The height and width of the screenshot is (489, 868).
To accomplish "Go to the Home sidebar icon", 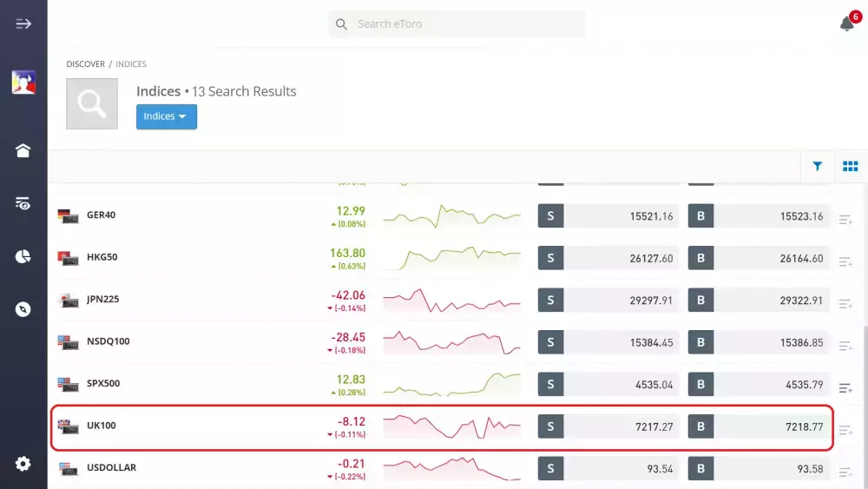I will 23,150.
